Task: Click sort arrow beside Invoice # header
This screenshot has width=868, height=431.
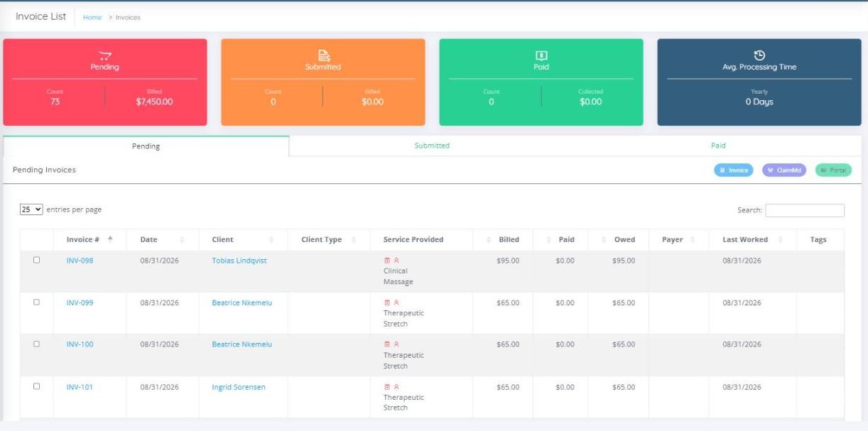Action: coord(110,239)
